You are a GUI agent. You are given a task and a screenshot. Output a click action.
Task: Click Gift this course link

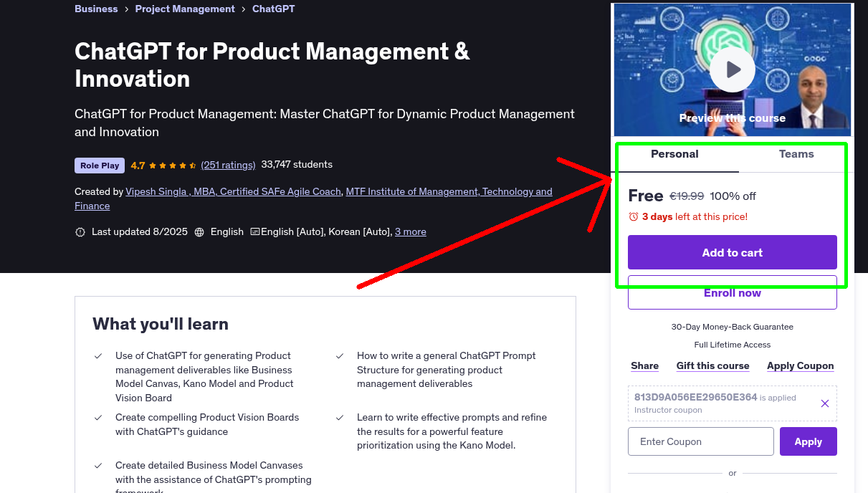713,365
